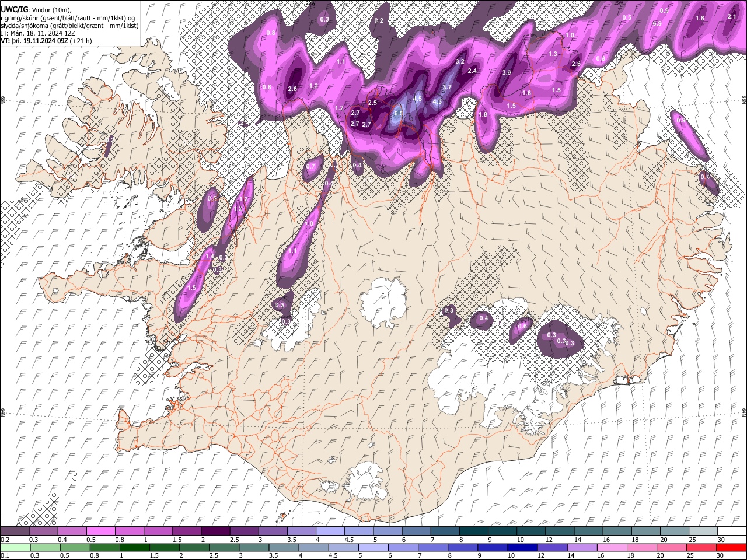Click the upper legend swatch starting at 0.3
The height and width of the screenshot is (560, 747).
(44, 531)
